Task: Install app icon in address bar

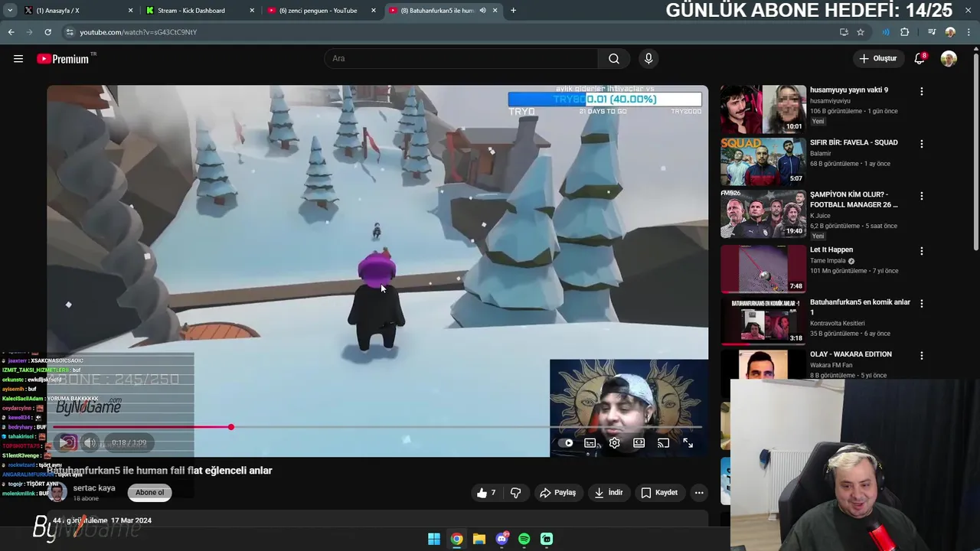Action: [x=844, y=32]
